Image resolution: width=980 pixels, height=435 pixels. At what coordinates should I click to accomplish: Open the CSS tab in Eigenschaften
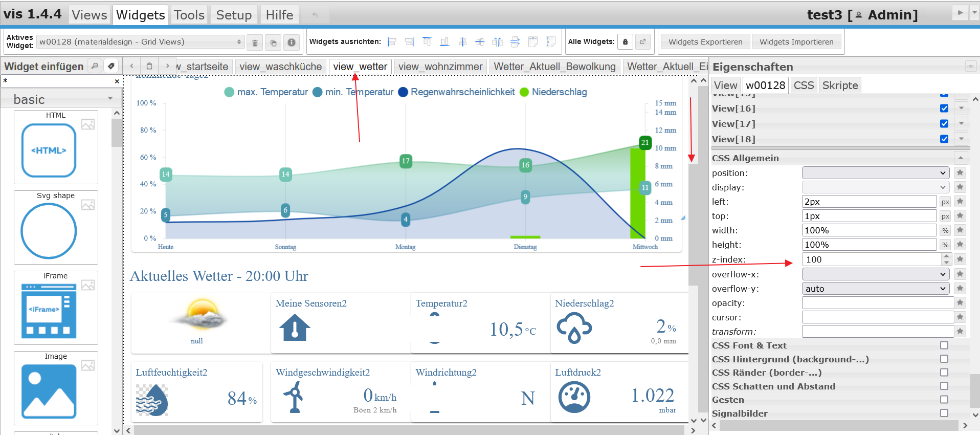pos(804,85)
